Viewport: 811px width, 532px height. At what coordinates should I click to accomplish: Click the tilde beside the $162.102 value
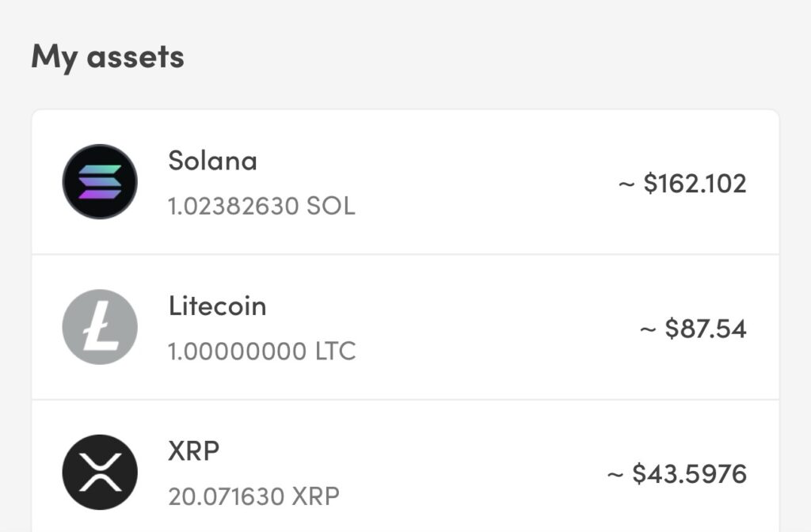click(626, 184)
